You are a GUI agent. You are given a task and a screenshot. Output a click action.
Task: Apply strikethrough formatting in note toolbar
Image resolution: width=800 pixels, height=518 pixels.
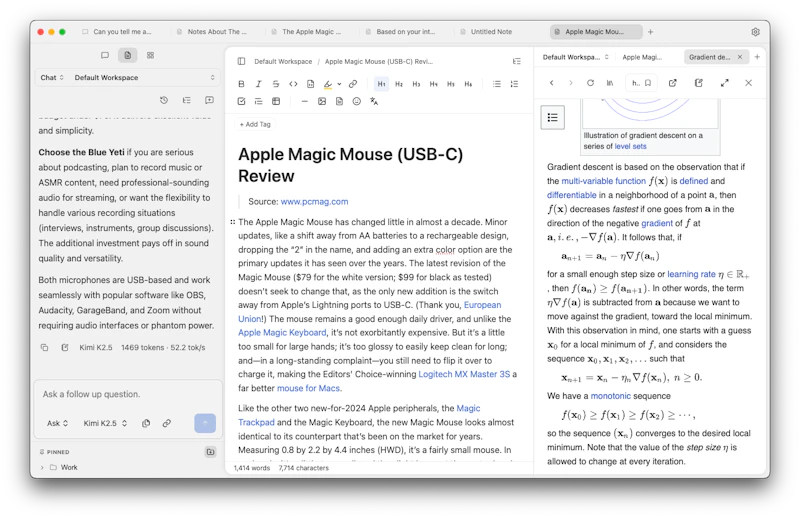click(276, 84)
